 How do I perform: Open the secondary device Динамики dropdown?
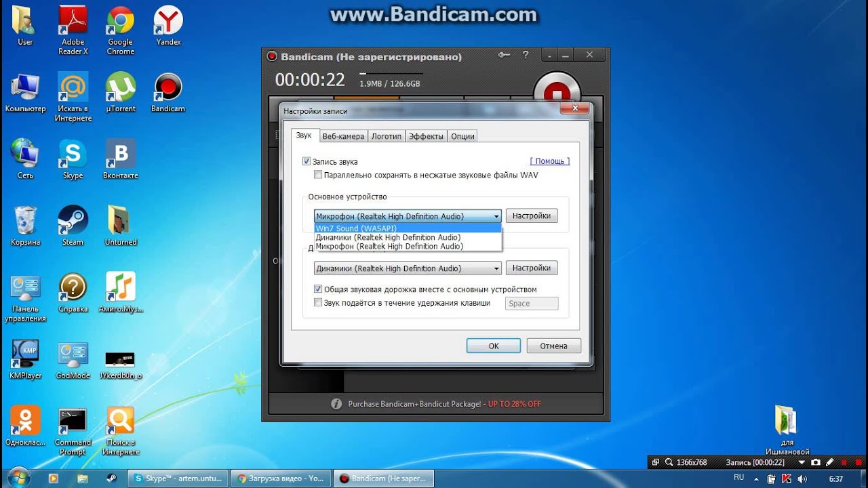(408, 268)
